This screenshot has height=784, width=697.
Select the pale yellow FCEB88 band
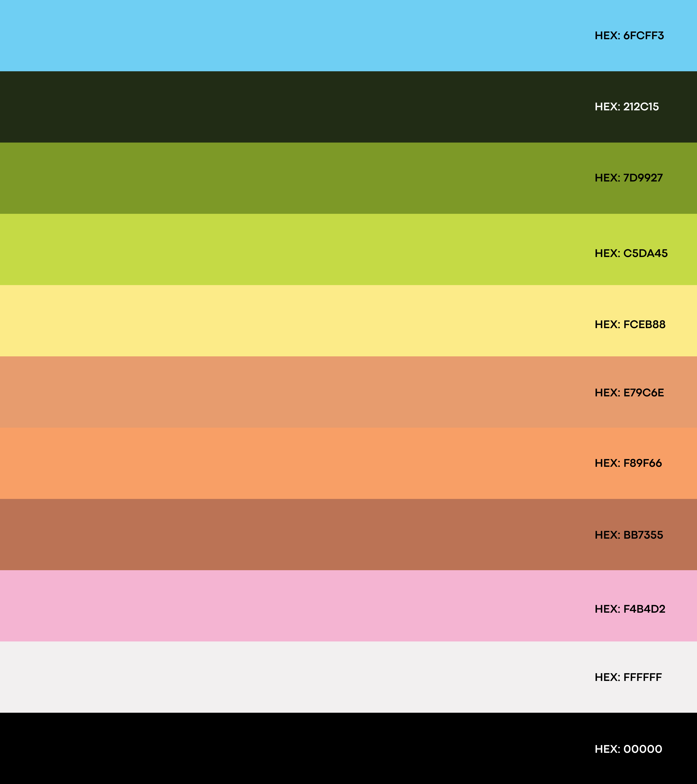[x=292, y=321]
